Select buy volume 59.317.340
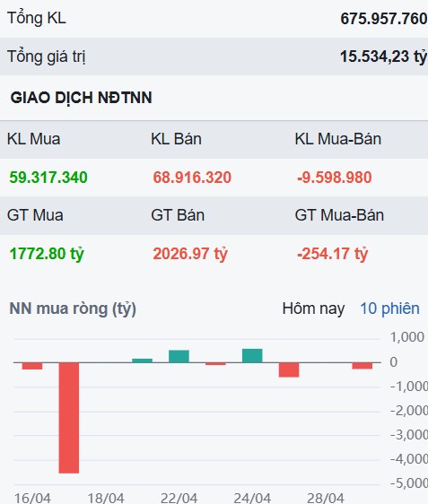 tap(48, 178)
